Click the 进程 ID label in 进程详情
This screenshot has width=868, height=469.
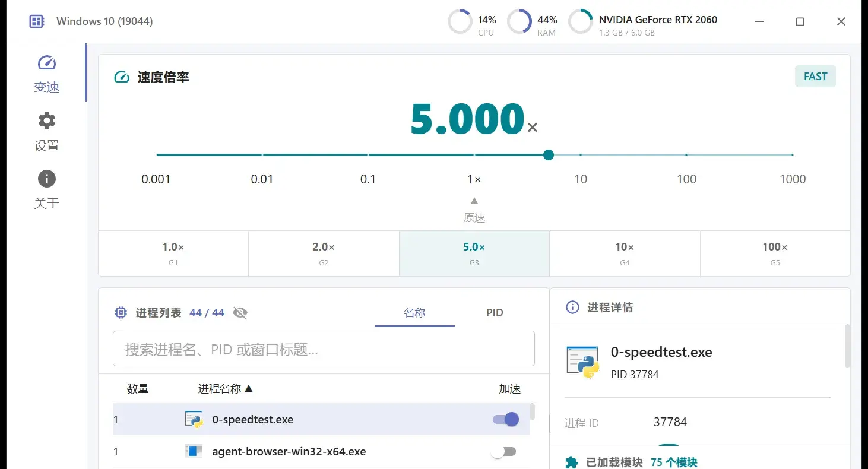click(581, 423)
